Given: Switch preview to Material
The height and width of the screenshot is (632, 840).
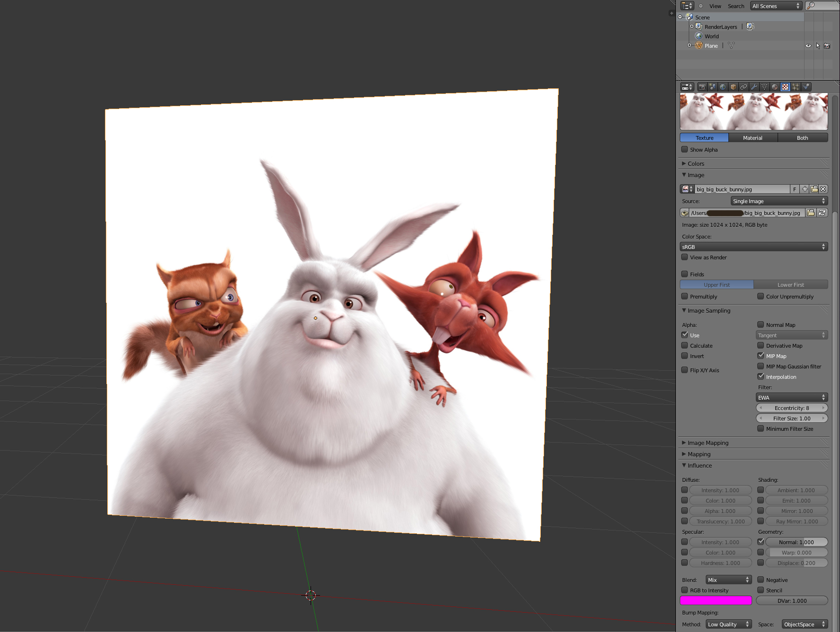Looking at the screenshot, I should click(753, 138).
